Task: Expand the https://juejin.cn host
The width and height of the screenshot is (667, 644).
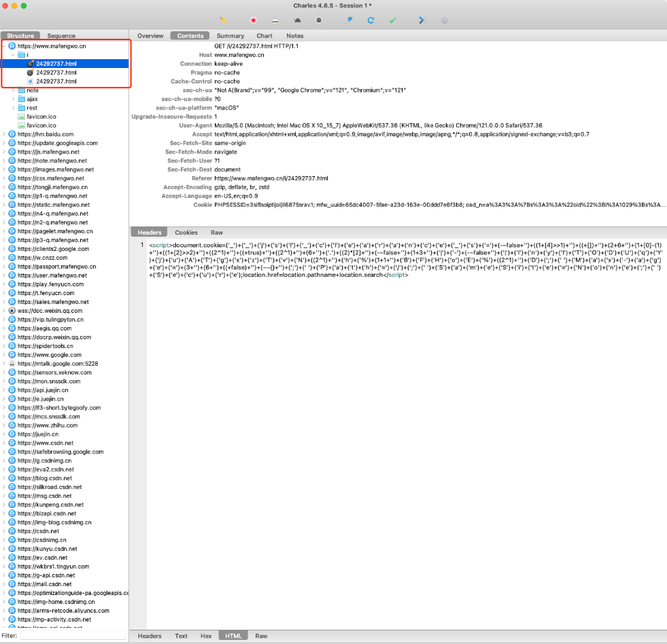Action: (4, 435)
